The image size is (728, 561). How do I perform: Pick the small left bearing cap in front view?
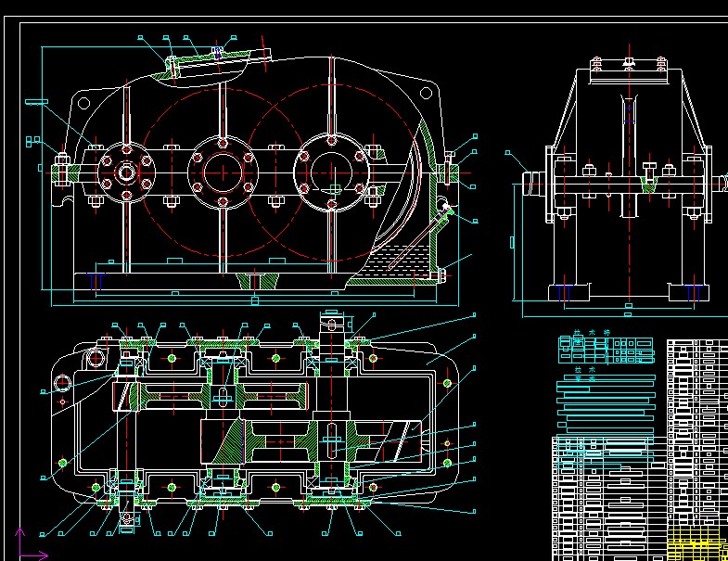(126, 172)
